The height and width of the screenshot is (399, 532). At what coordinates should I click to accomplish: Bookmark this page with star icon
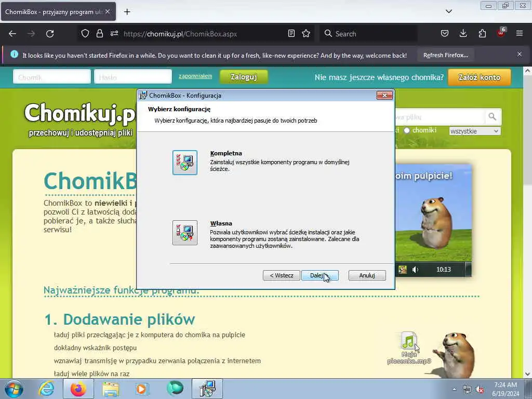[x=306, y=34]
